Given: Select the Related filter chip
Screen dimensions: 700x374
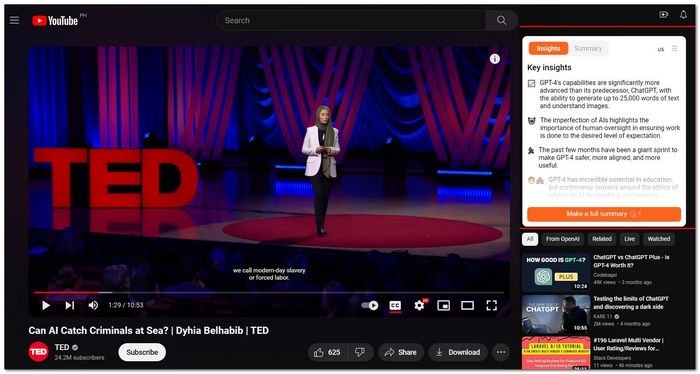Looking at the screenshot, I should click(602, 239).
